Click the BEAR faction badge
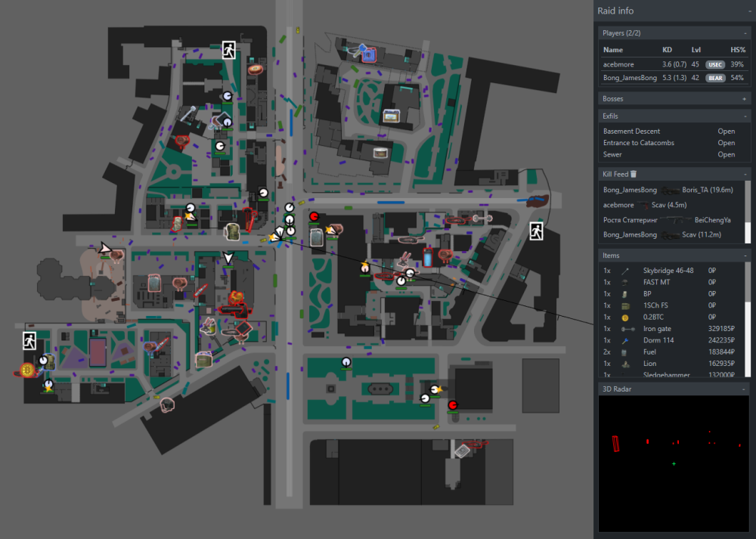756x539 pixels. [x=715, y=78]
